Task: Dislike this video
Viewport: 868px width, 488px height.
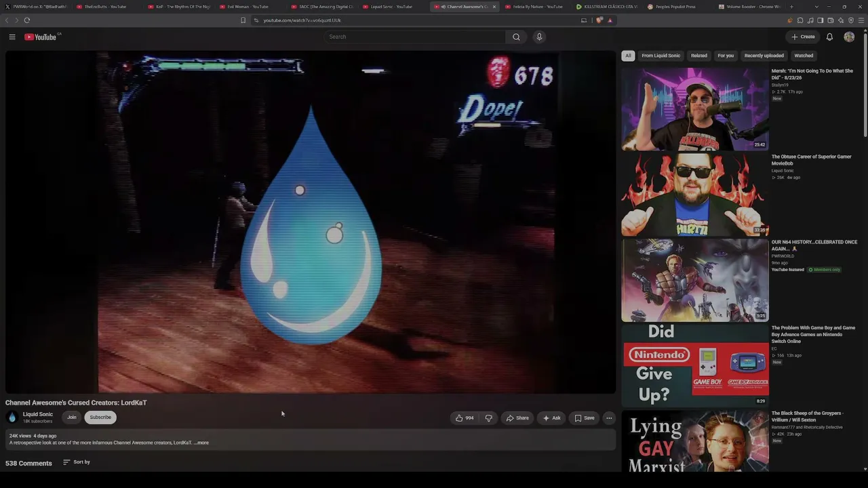Action: [488, 418]
